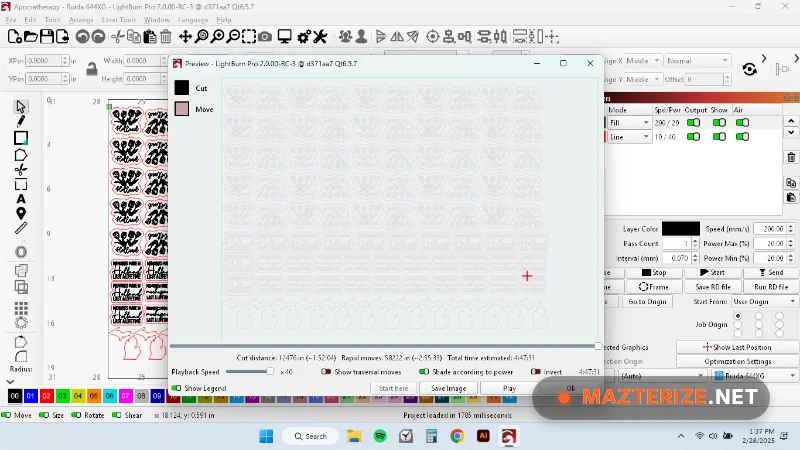This screenshot has height=450, width=800.
Task: Click the Undo arrow in the toolbar
Action: pyautogui.click(x=82, y=37)
